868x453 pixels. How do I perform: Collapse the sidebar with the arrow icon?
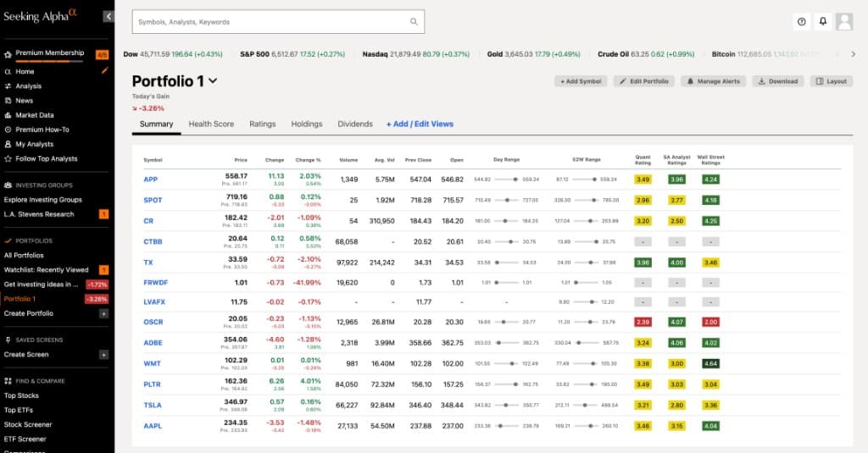click(x=108, y=17)
